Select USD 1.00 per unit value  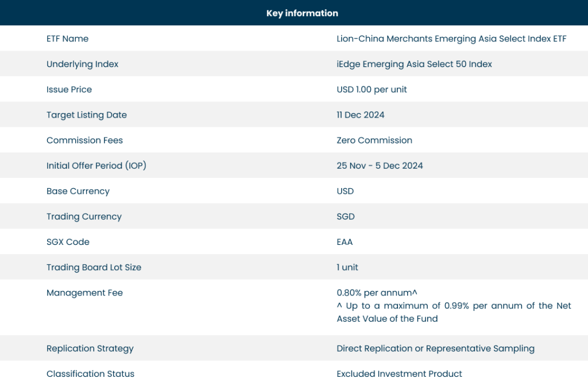pos(372,89)
